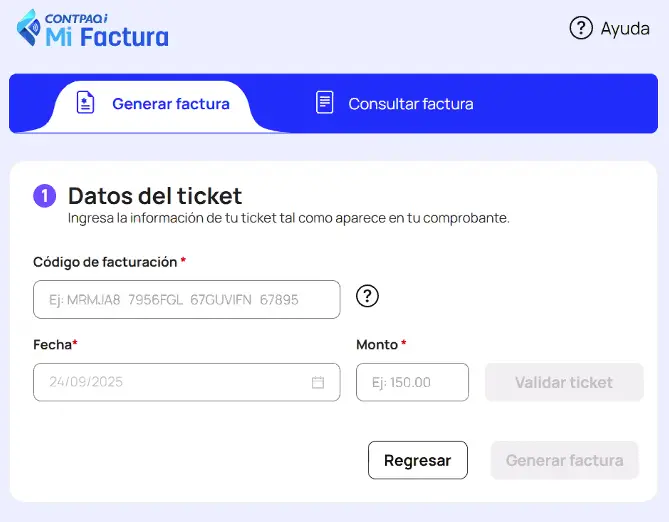Click inside the Monto amount field

pyautogui.click(x=412, y=382)
